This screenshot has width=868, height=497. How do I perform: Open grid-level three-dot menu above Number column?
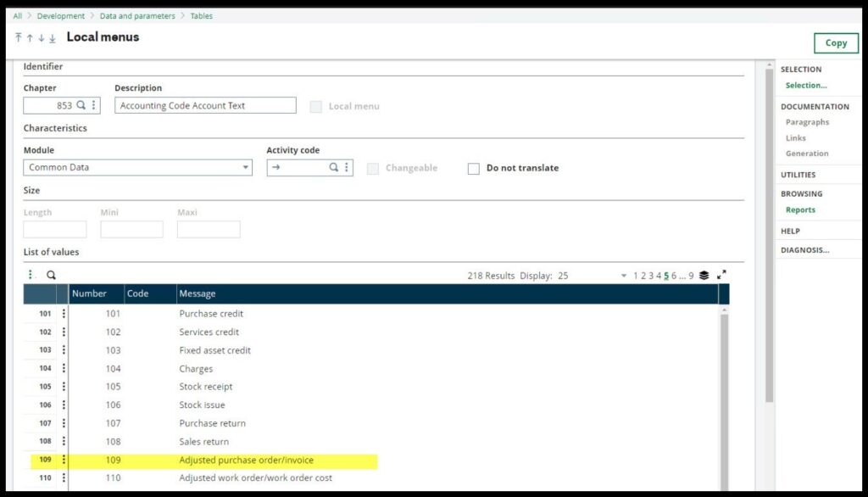coord(31,275)
